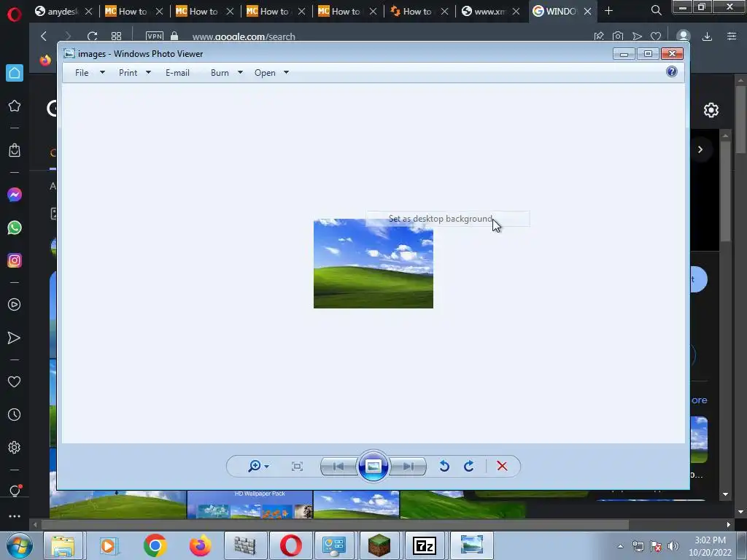Open Opera speed dial grid icon
This screenshot has width=747, height=560.
116,36
